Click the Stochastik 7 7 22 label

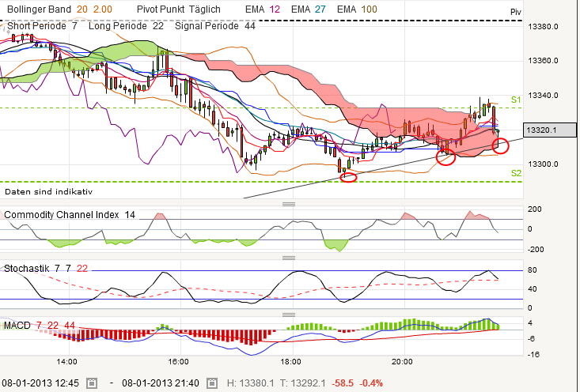click(46, 268)
